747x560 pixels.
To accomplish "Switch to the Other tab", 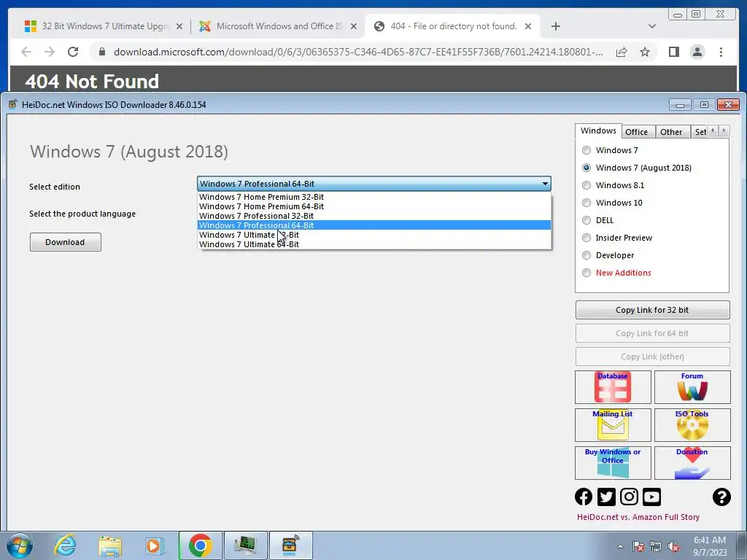I will coord(671,132).
